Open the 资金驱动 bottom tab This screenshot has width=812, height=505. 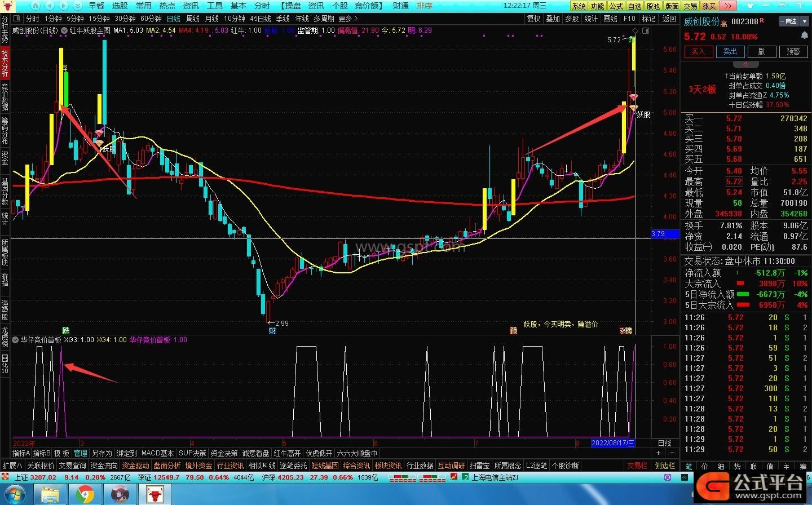[x=135, y=466]
